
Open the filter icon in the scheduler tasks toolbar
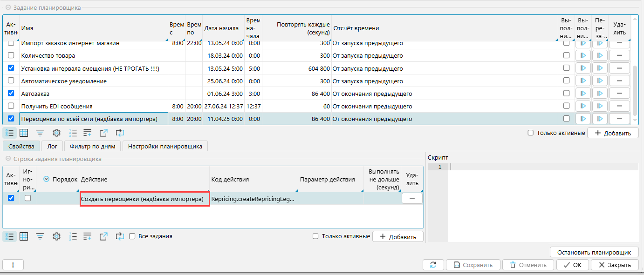[x=41, y=133]
